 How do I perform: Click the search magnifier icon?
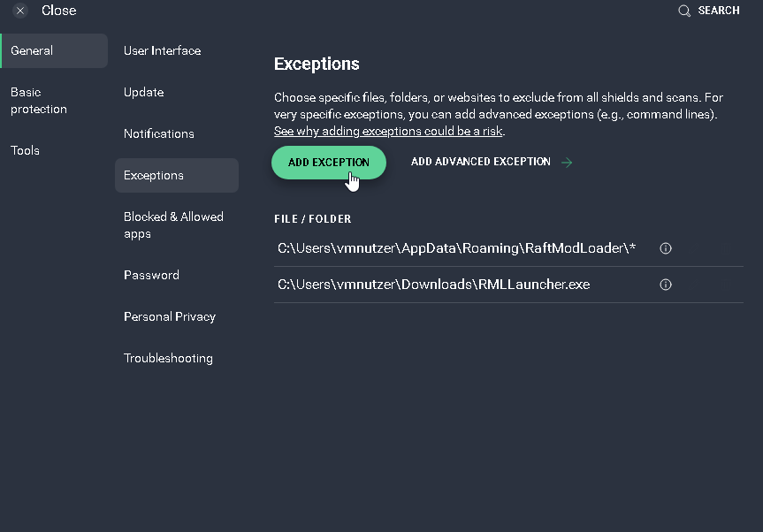point(684,11)
